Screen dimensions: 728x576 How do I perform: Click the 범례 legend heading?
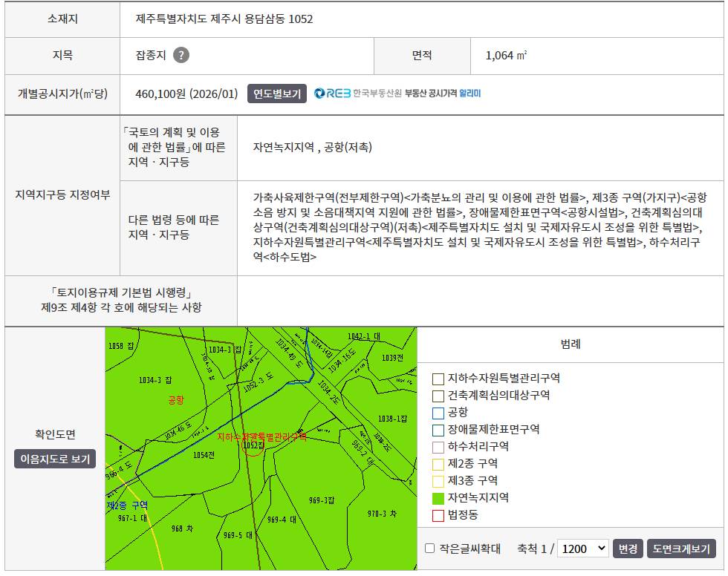pos(571,344)
